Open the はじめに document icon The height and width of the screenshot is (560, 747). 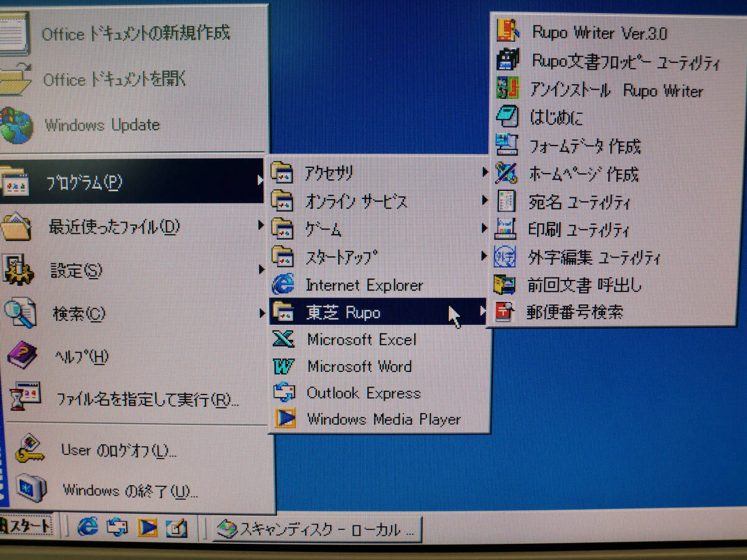(507, 116)
